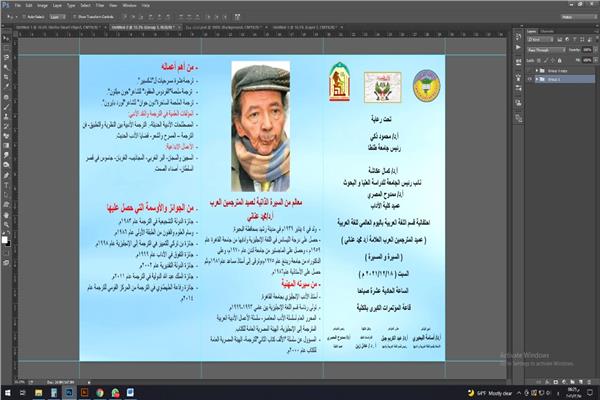Viewport: 600px width, 400px height.
Task: Select the Quick Selection tool
Action: click(6, 68)
